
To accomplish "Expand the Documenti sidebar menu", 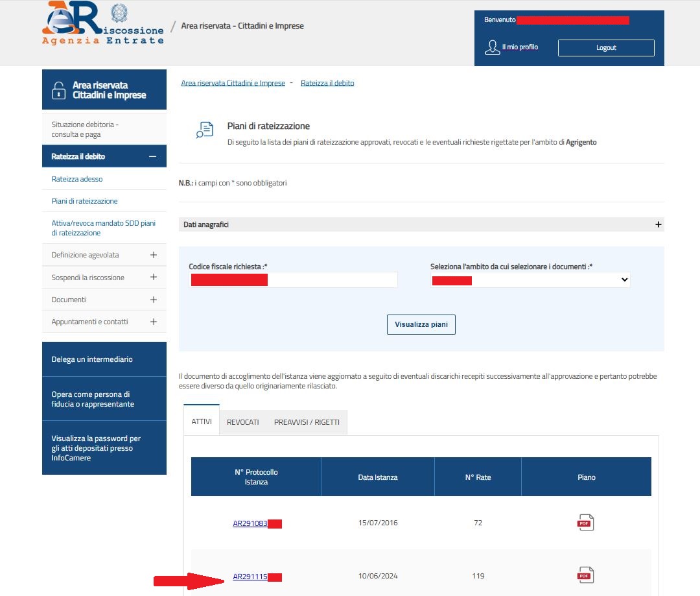I will tap(153, 300).
